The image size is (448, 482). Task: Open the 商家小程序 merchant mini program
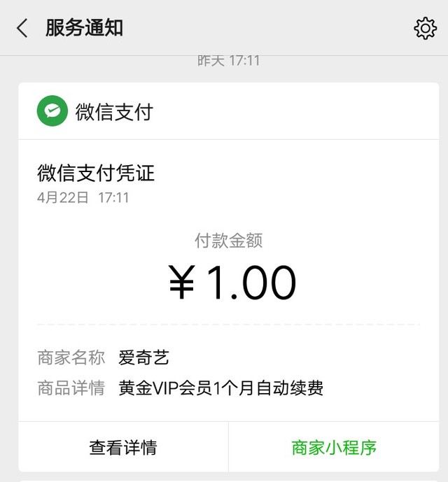[x=334, y=447]
